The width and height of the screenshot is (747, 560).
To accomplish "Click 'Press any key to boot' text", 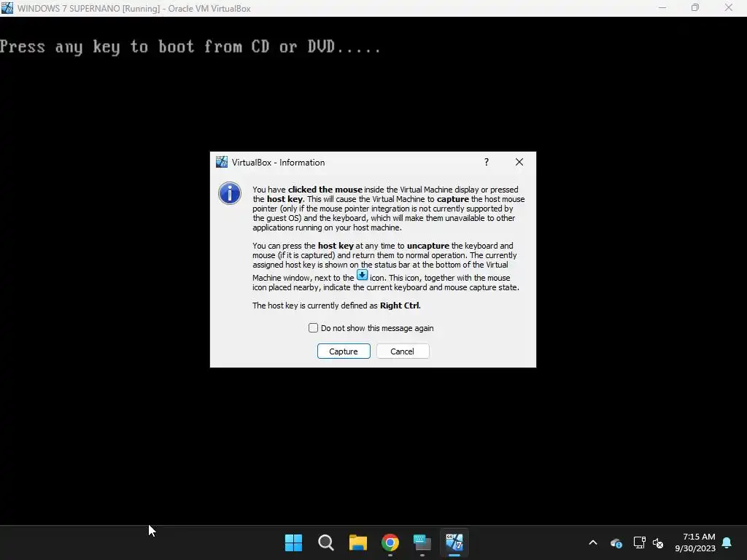I will [190, 47].
